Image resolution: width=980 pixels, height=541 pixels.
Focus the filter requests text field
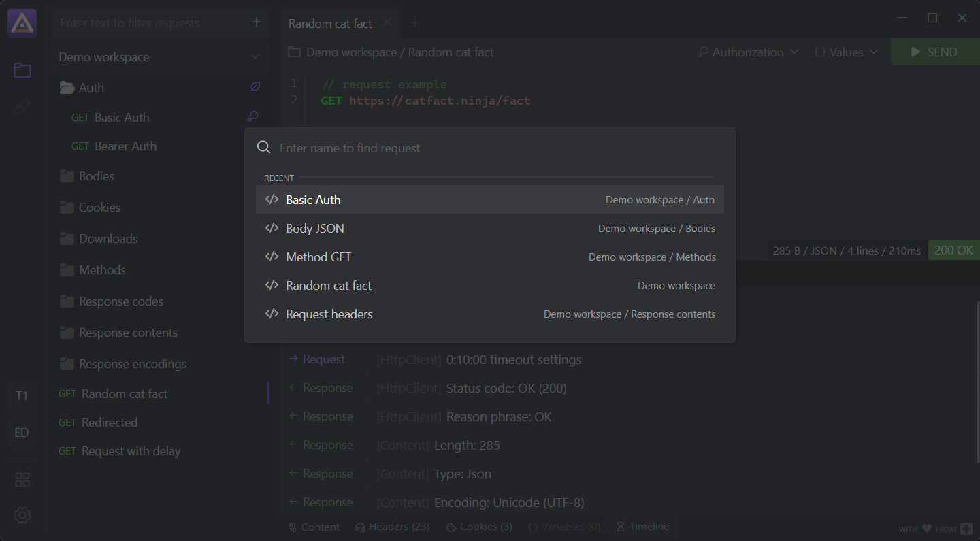[x=150, y=22]
